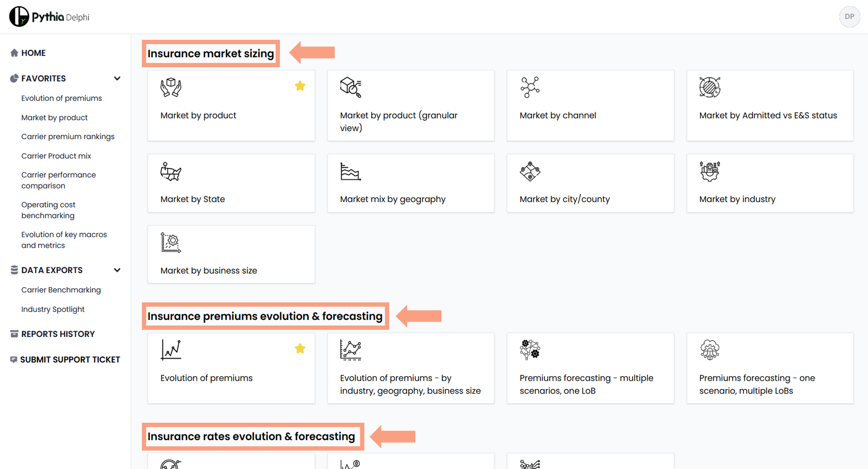Click the Market mix by geography chart icon
The image size is (868, 469).
(x=351, y=171)
